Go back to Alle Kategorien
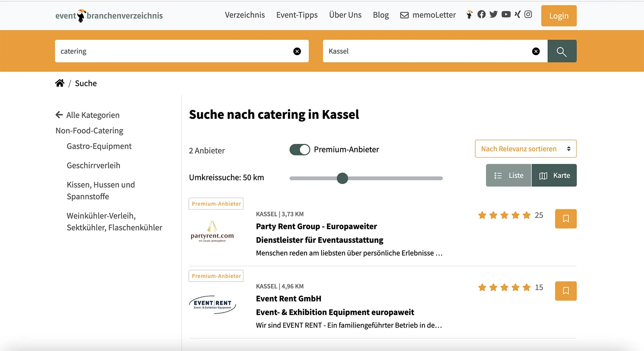This screenshot has width=644, height=351. click(x=87, y=115)
